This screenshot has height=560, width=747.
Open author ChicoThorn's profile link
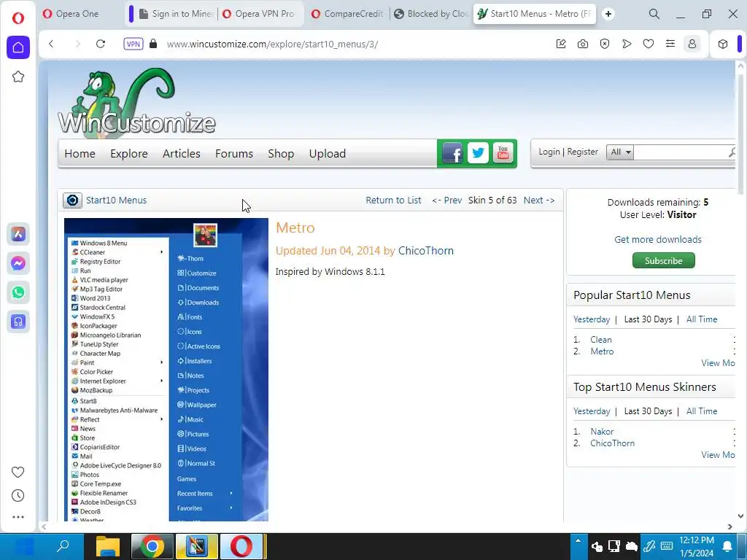pyautogui.click(x=426, y=251)
